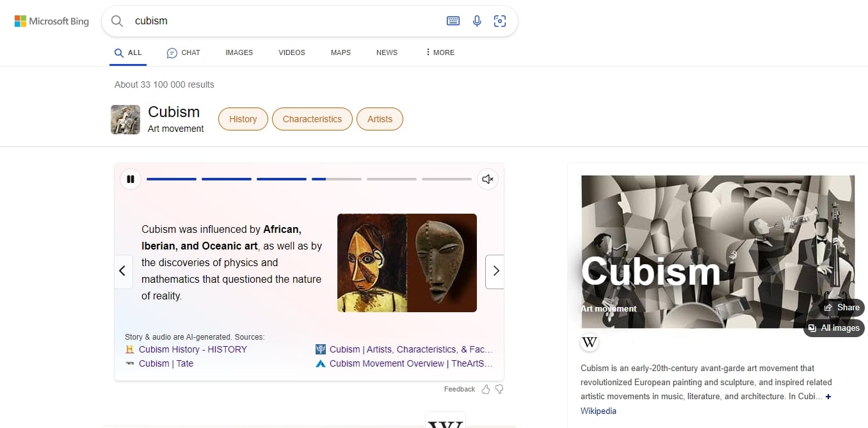Select the History pill button

coord(243,119)
